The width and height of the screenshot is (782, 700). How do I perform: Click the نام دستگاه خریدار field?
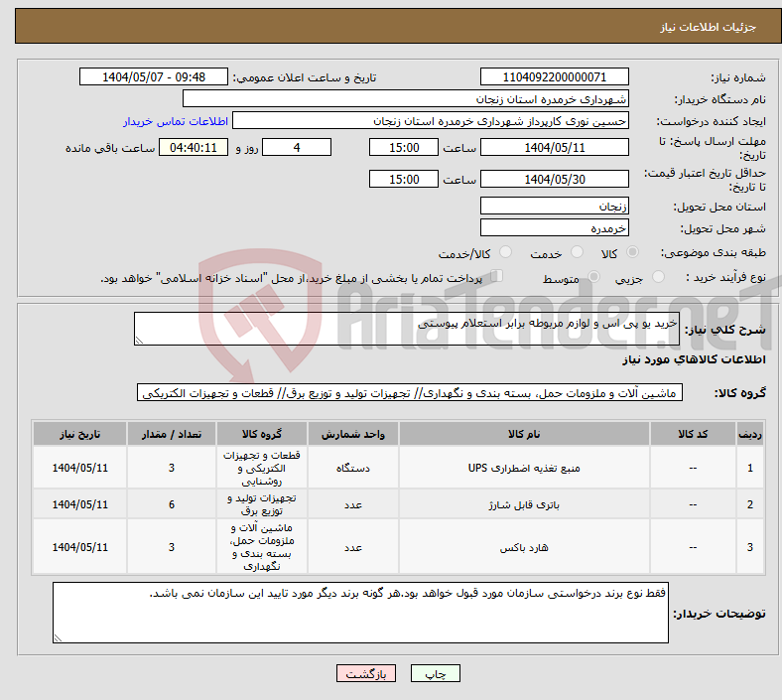[406, 98]
